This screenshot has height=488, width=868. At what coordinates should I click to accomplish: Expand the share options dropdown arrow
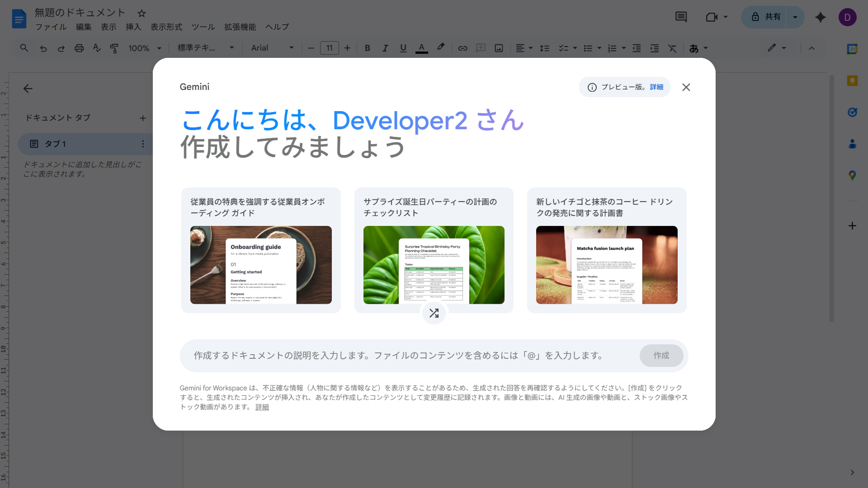tap(795, 17)
